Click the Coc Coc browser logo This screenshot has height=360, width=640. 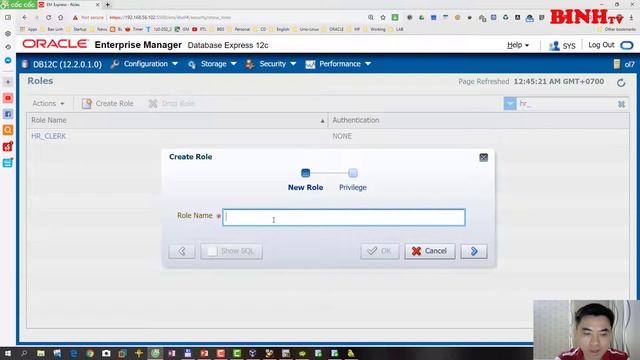point(18,4)
